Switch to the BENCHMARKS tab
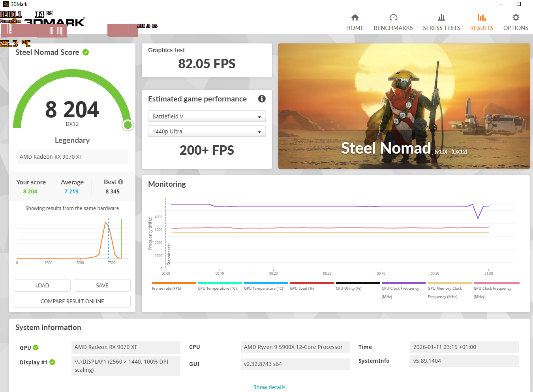The height and width of the screenshot is (392, 533). coord(393,28)
